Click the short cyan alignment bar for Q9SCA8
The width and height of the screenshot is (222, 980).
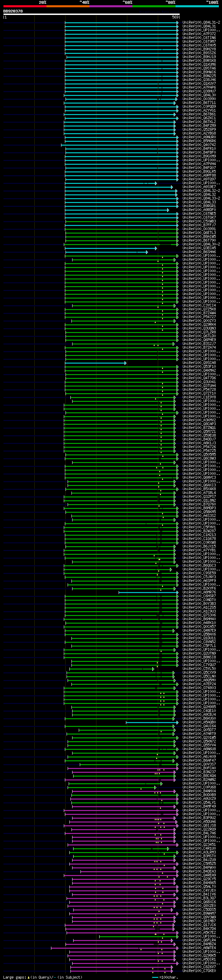coord(96,363)
